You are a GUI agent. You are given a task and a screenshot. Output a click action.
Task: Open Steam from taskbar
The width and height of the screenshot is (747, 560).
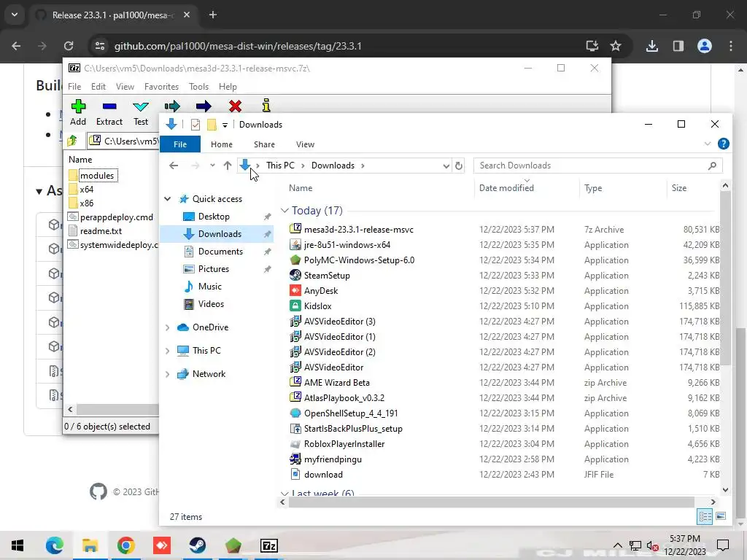point(197,545)
